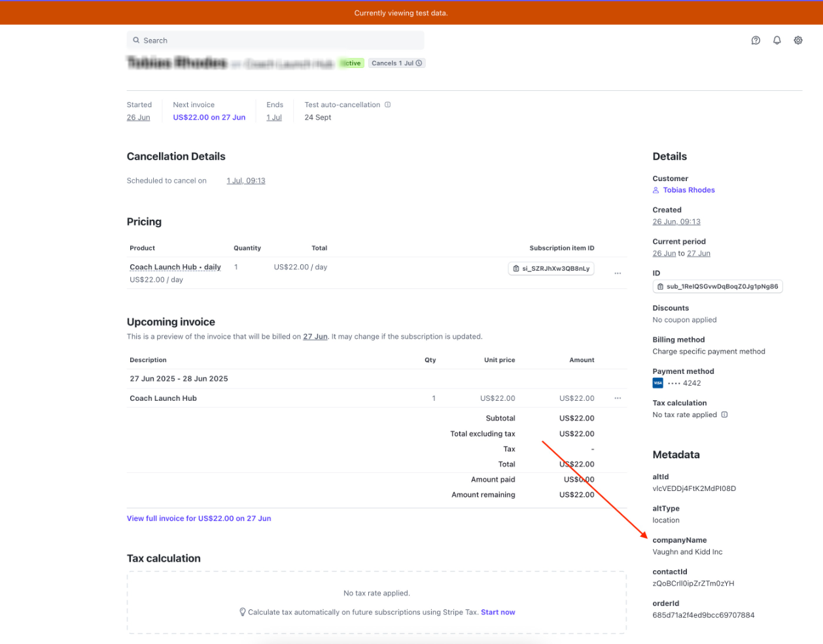The width and height of the screenshot is (823, 644).
Task: Click the Amount remaining value US$22.00
Action: click(x=576, y=495)
